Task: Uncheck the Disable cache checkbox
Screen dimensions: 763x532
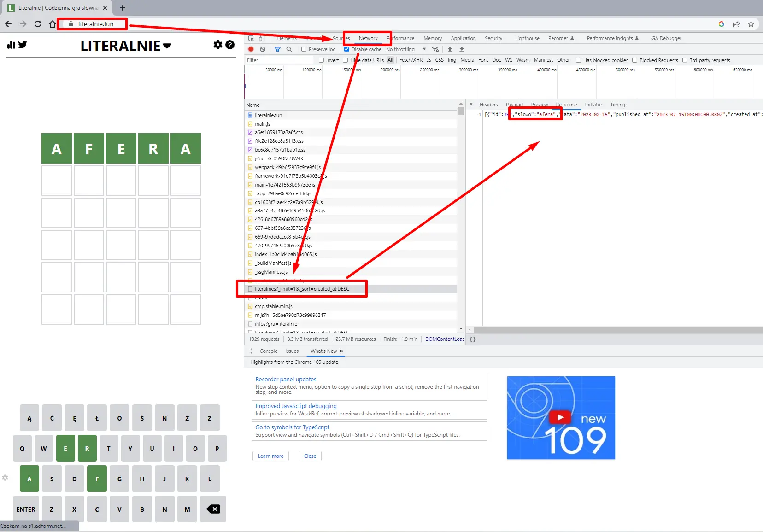Action: click(347, 49)
